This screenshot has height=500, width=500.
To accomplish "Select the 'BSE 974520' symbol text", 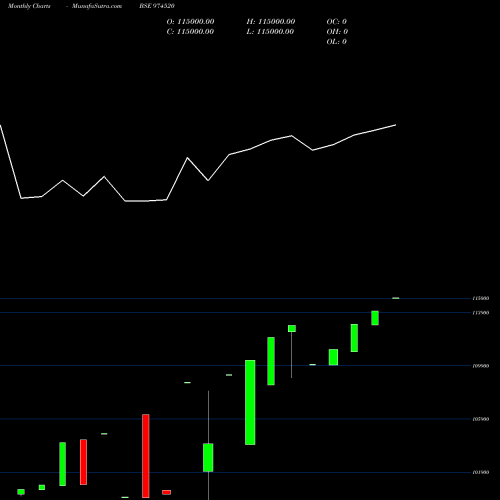I will (x=157, y=6).
